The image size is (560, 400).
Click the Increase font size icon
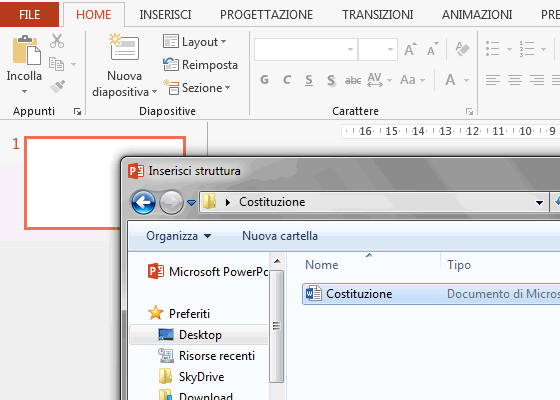410,49
